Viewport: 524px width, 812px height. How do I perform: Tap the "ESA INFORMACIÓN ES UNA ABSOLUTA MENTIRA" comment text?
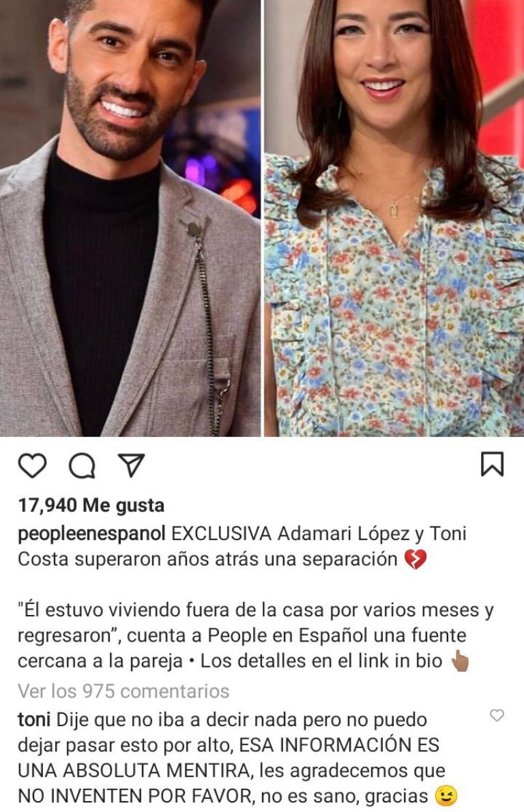click(229, 757)
